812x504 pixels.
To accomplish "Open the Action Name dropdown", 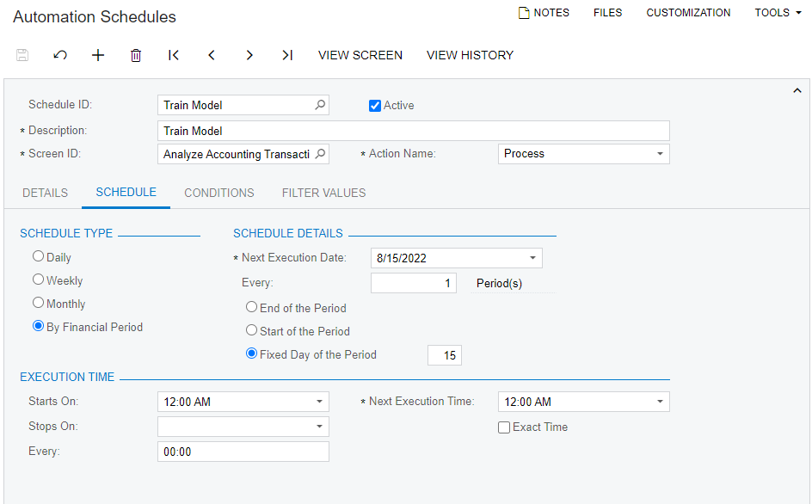I will click(660, 154).
